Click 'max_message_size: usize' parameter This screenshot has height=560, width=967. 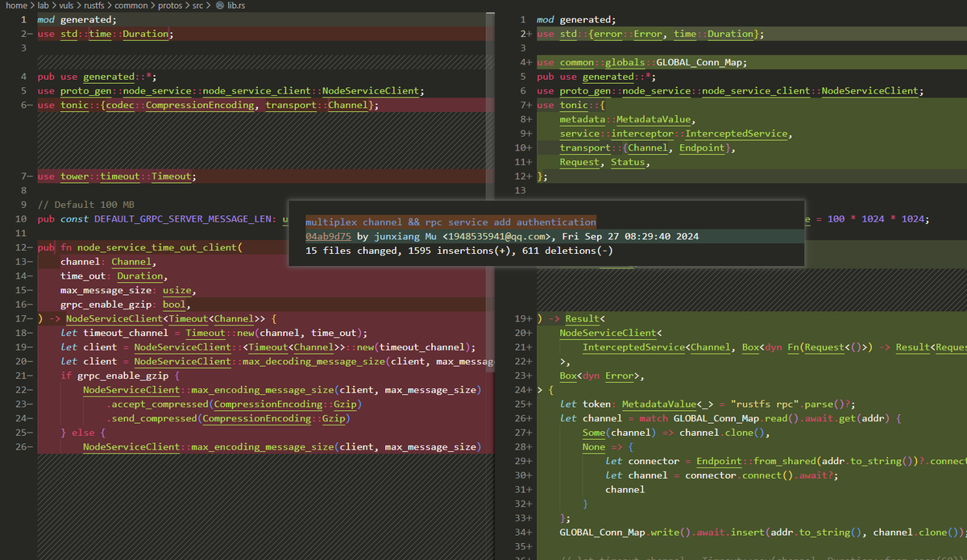[x=127, y=290]
